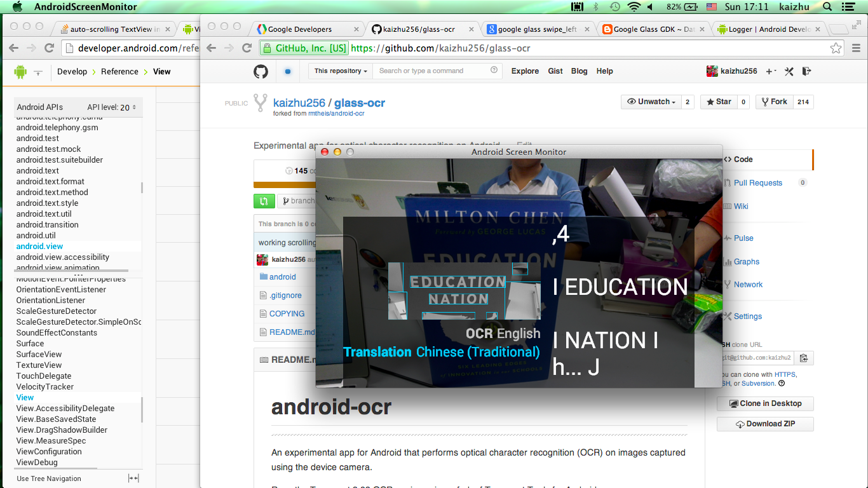Screen dimensions: 868x488
Task: Click the GitHub sign out icon
Action: point(807,71)
